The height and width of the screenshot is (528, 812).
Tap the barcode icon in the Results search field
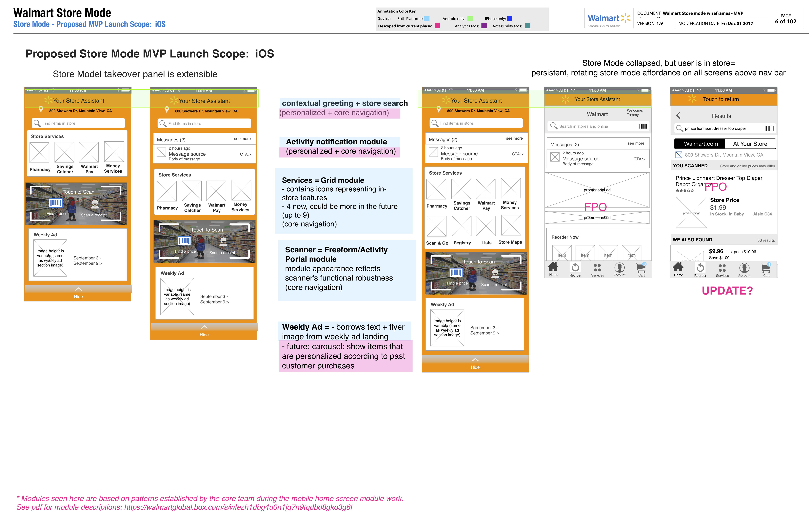click(x=769, y=128)
